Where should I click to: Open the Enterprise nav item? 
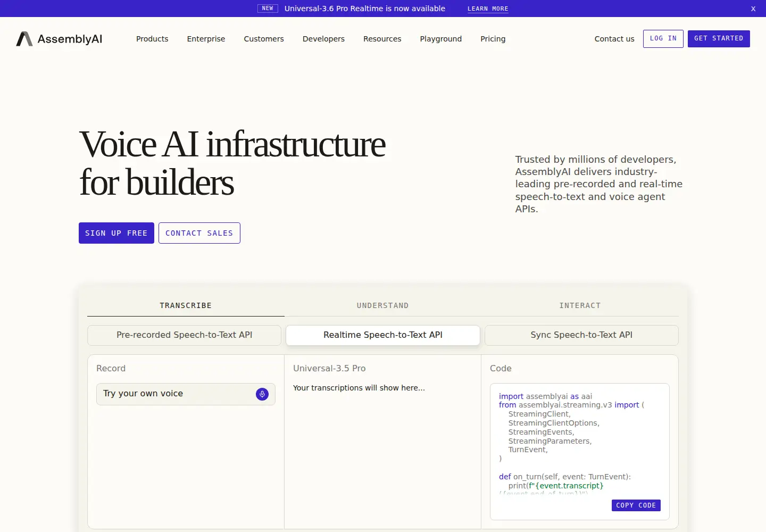coord(206,39)
